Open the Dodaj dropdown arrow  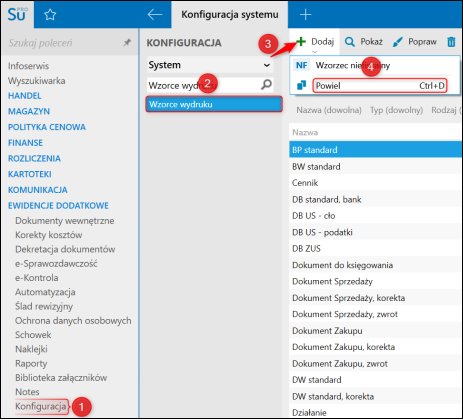click(314, 52)
